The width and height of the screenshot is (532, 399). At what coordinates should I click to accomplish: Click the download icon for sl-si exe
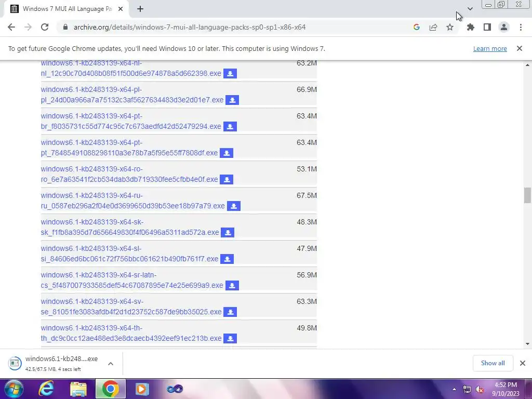tap(227, 259)
